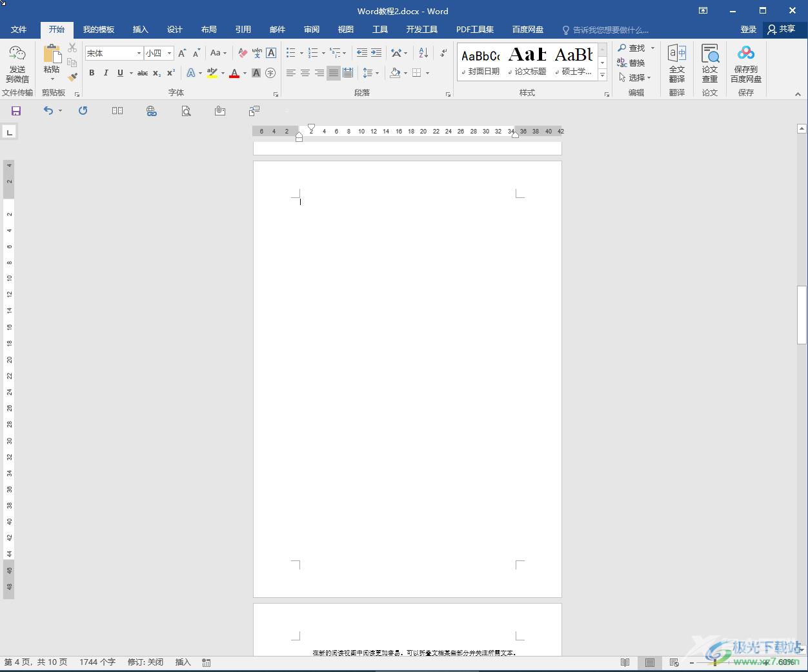Click the Replace (替换) button

(x=631, y=63)
